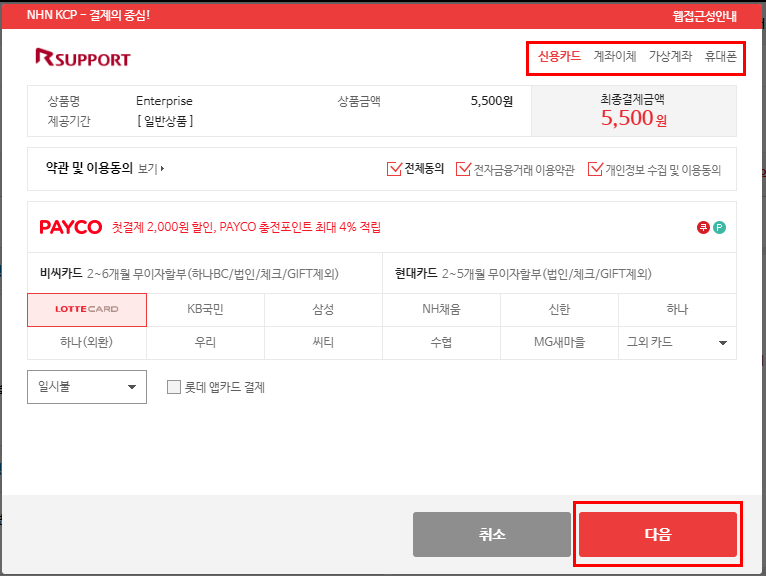Click the 취소 button

[491, 534]
